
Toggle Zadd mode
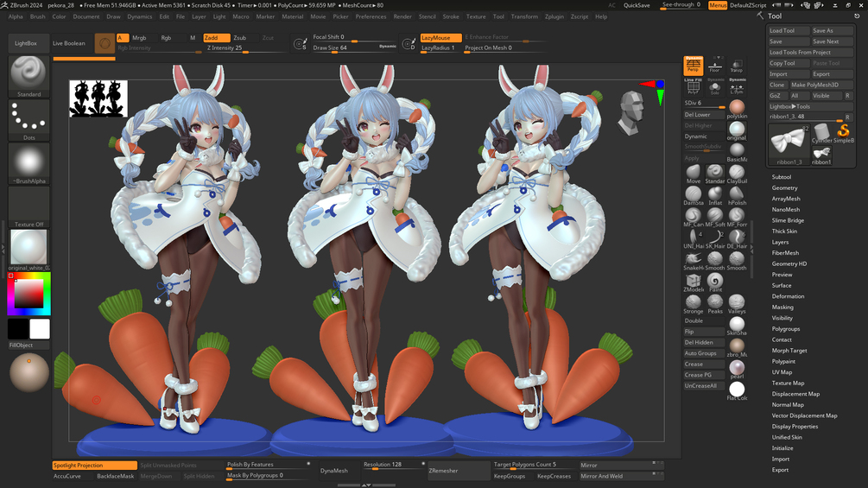click(x=217, y=38)
